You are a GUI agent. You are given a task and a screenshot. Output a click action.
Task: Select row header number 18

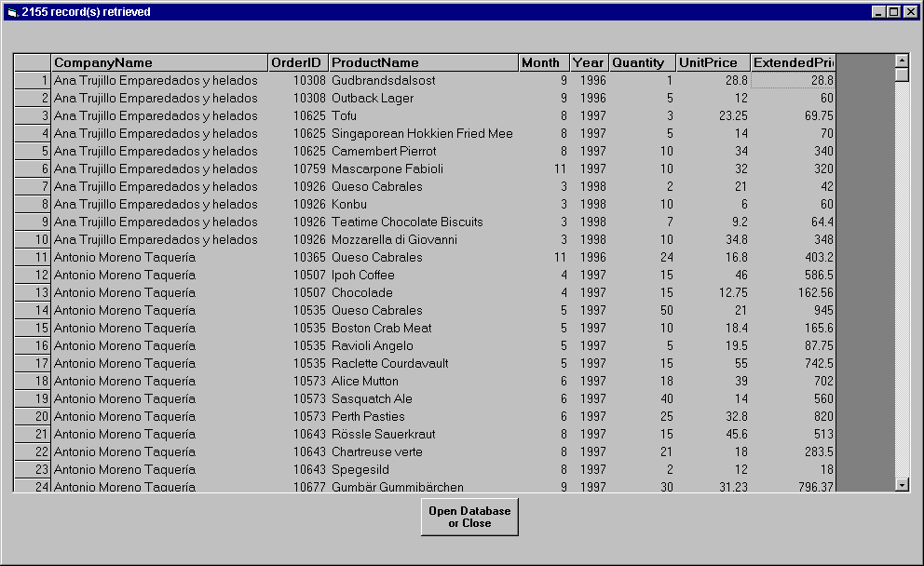tap(33, 381)
